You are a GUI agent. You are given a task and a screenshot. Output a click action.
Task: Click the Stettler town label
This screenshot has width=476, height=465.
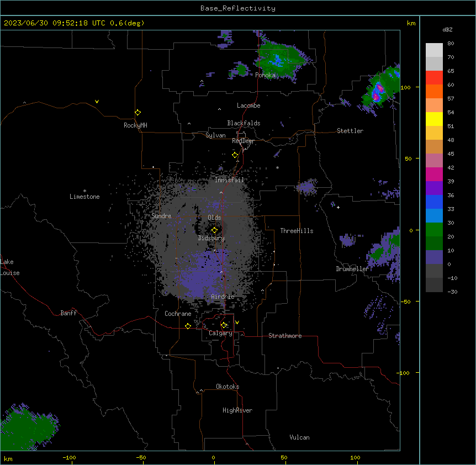(x=350, y=131)
